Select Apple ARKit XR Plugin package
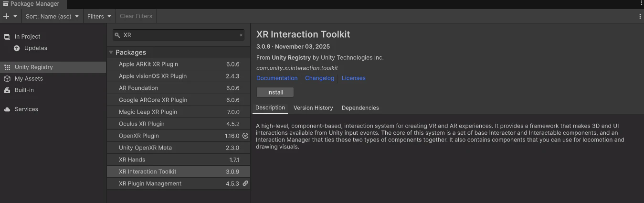Viewport: 644px width, 203px height. pyautogui.click(x=179, y=64)
